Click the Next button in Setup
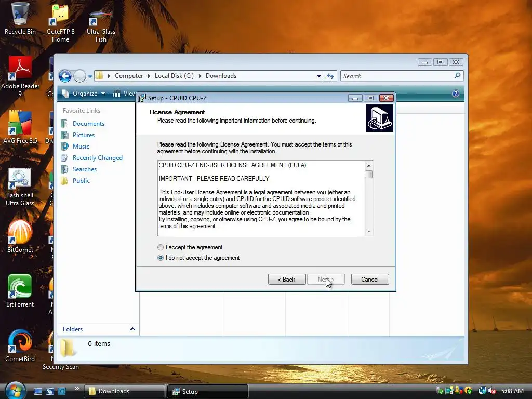The width and height of the screenshot is (532, 399). (326, 279)
